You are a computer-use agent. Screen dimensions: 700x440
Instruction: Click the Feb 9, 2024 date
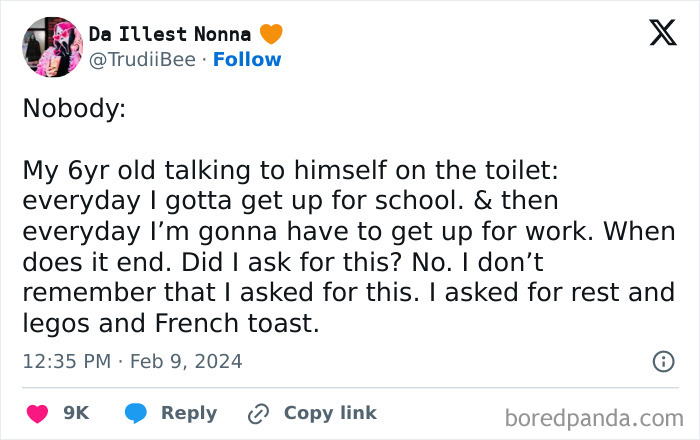tap(188, 361)
